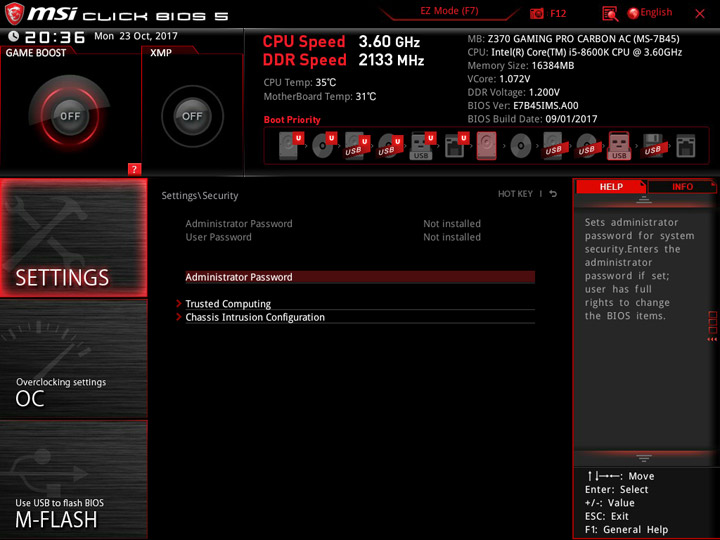Pick the UEFI USB hard disk boot icon
This screenshot has width=720, height=540.
click(357, 146)
